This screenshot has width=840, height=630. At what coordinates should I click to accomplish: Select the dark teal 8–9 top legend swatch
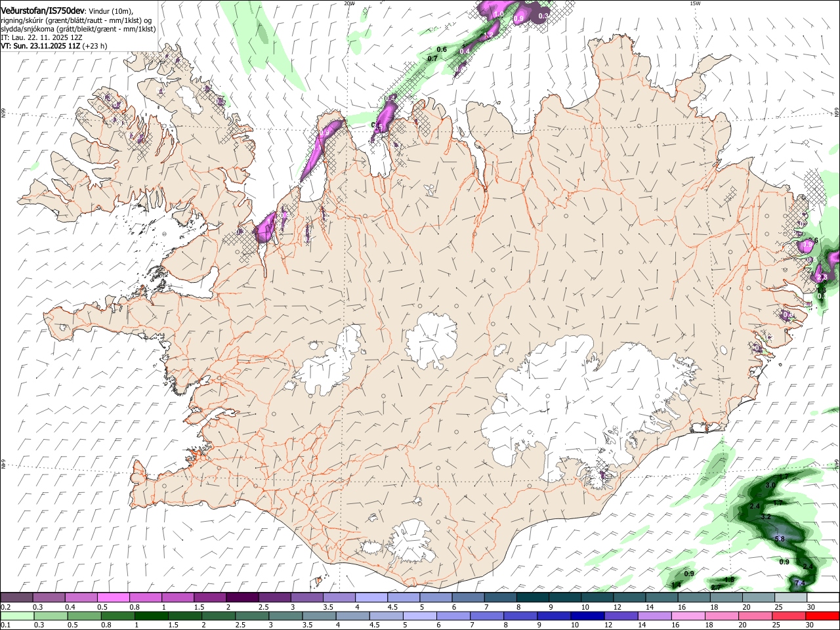[533, 597]
